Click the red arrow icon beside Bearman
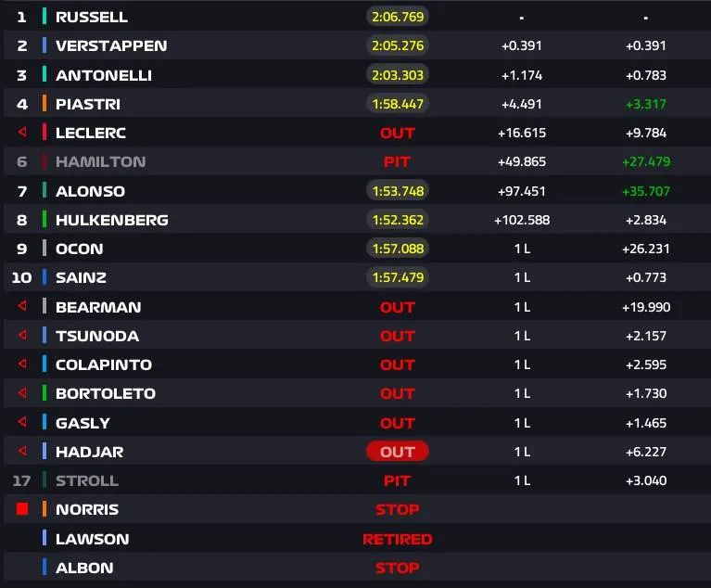Viewport: 711px width, 588px height. pyautogui.click(x=22, y=306)
